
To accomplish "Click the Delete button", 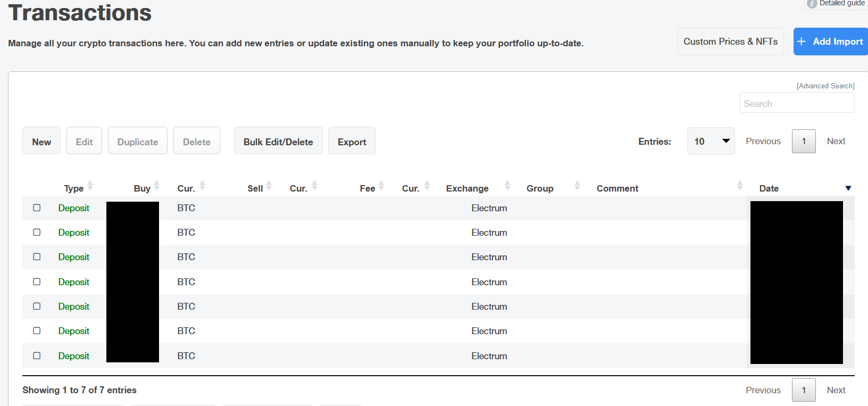I will (197, 140).
